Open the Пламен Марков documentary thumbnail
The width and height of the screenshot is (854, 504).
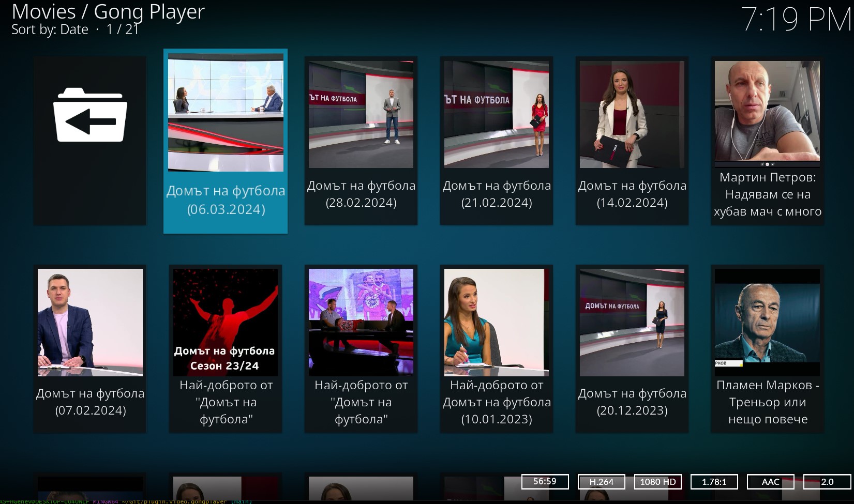pyautogui.click(x=768, y=322)
